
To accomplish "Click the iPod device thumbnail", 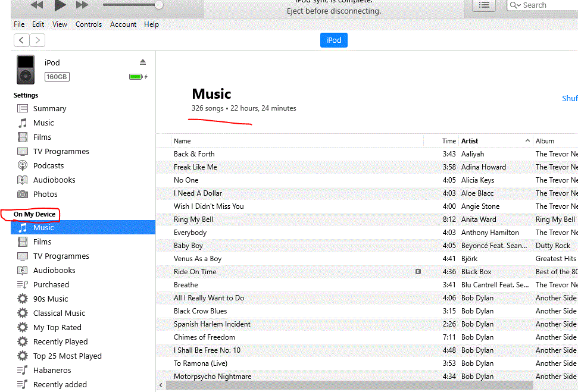I will pos(26,70).
